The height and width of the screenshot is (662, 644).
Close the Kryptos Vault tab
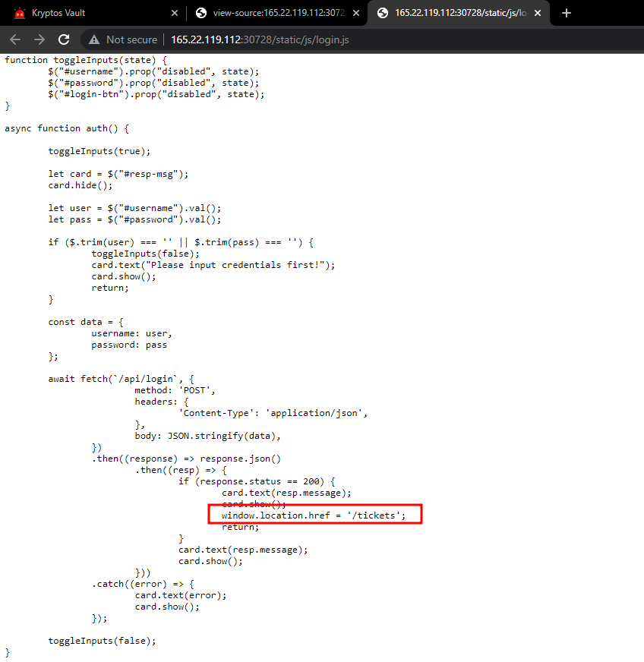(174, 13)
